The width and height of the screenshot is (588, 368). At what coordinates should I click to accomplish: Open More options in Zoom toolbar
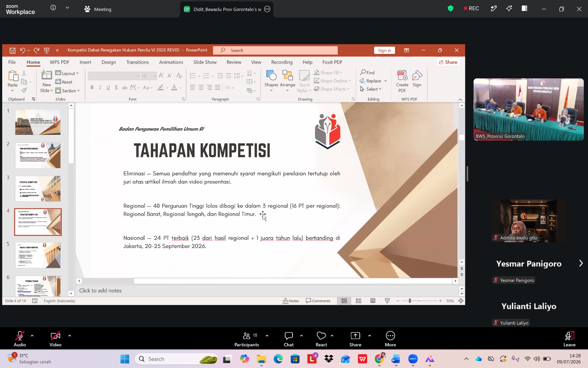click(x=390, y=339)
